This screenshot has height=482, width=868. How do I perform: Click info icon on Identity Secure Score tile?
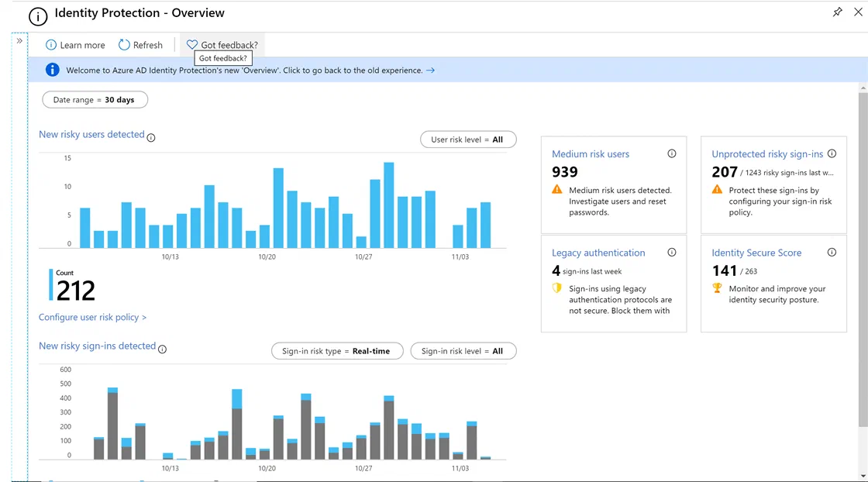click(x=832, y=252)
